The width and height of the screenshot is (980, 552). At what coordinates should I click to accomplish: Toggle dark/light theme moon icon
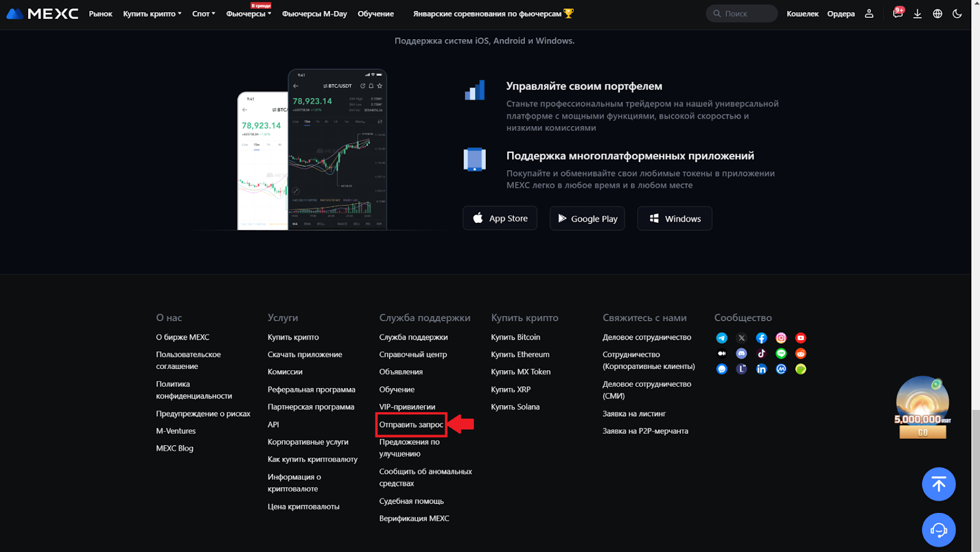pyautogui.click(x=957, y=13)
